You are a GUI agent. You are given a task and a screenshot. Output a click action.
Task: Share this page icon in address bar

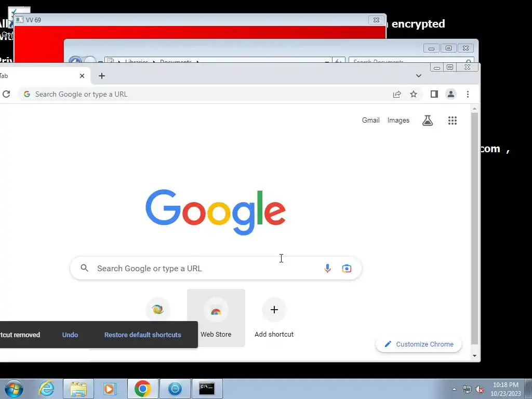point(396,95)
